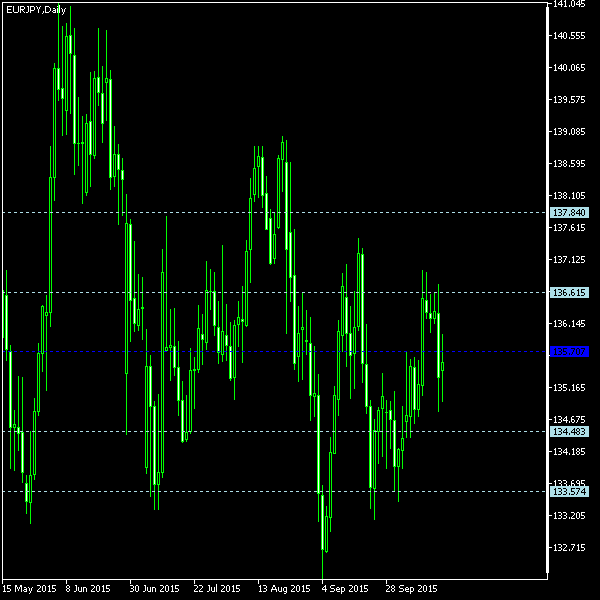
Task: Click the 30 Jun 2015 date label
Action: [x=155, y=589]
